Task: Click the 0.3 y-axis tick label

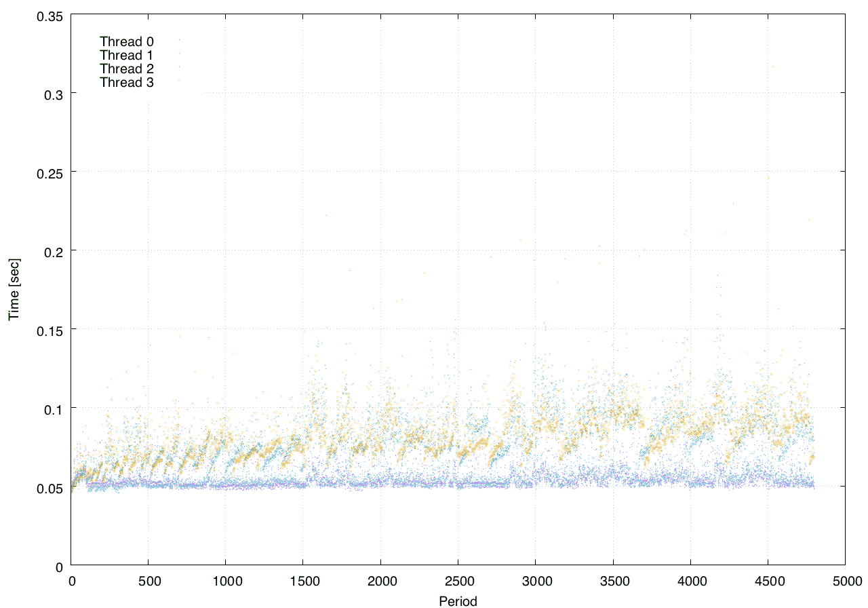Action: coord(55,94)
